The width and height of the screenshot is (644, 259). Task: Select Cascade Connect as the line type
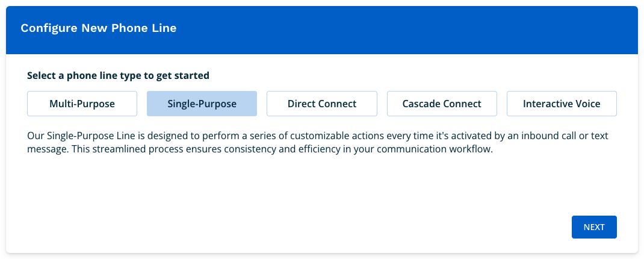tap(442, 104)
